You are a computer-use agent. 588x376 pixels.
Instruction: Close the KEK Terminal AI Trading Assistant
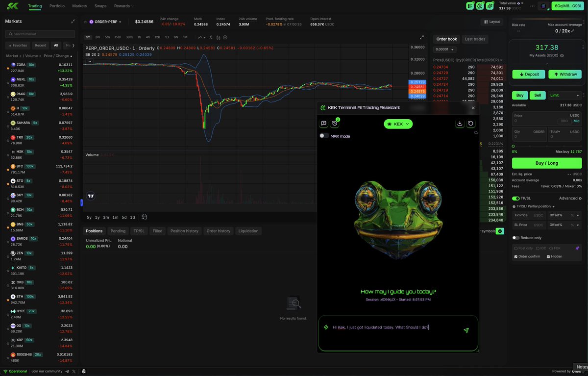(473, 108)
